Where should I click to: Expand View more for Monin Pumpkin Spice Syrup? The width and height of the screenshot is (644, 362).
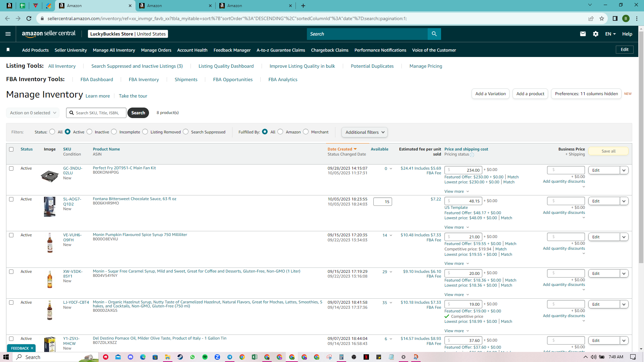(x=457, y=263)
